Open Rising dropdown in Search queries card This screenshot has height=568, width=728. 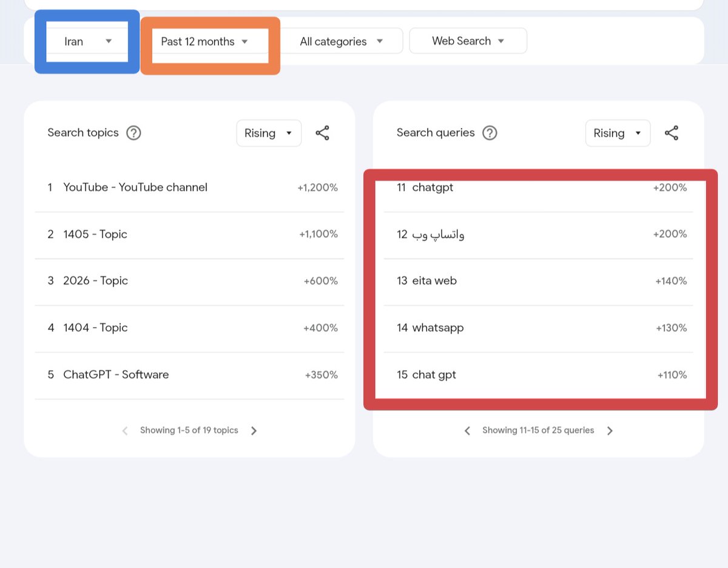(x=618, y=133)
